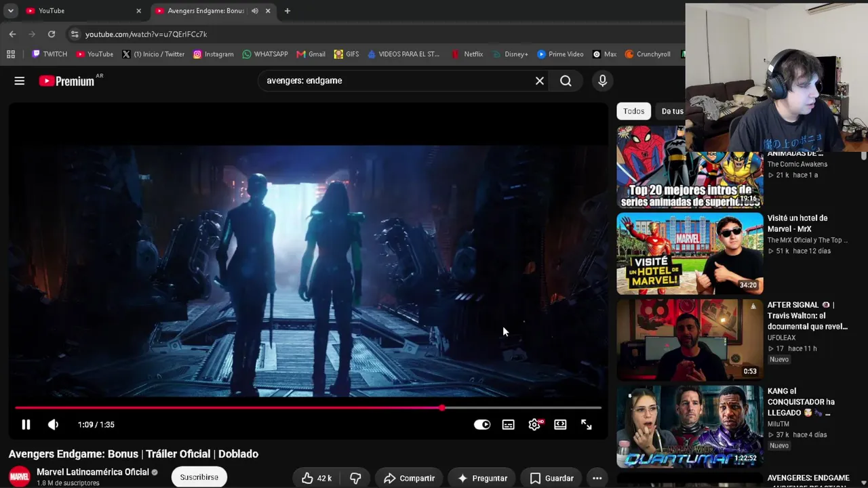
Task: Open the TWITCH bookmark
Action: [x=50, y=54]
